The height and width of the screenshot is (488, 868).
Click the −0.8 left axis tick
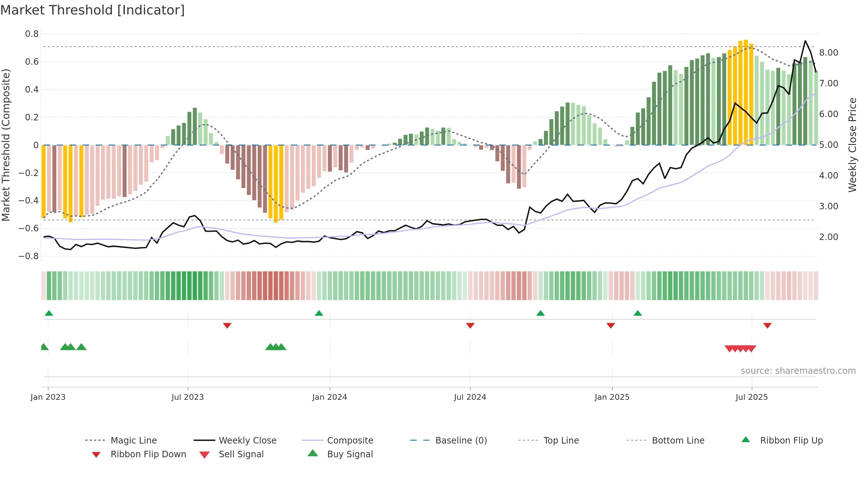tap(29, 256)
